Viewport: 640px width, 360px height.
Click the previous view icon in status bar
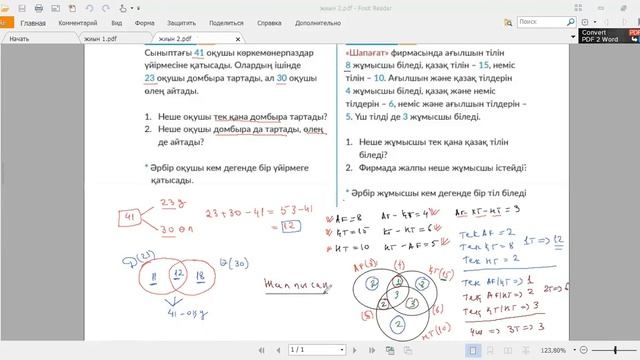click(x=390, y=350)
